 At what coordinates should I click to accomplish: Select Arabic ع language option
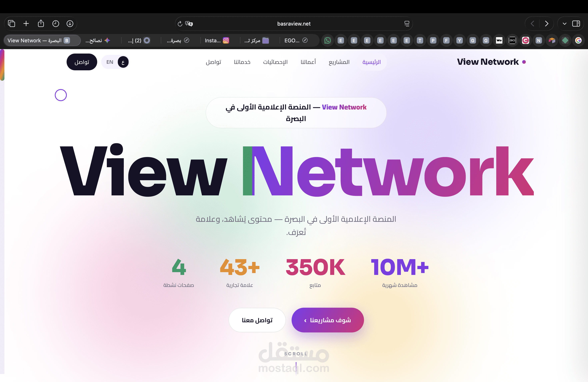click(x=123, y=62)
